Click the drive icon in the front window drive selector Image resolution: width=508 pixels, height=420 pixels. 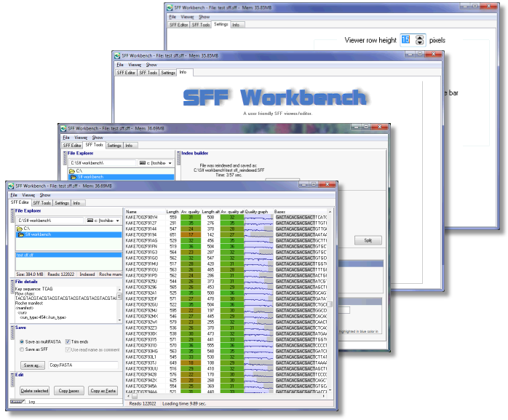(90, 221)
